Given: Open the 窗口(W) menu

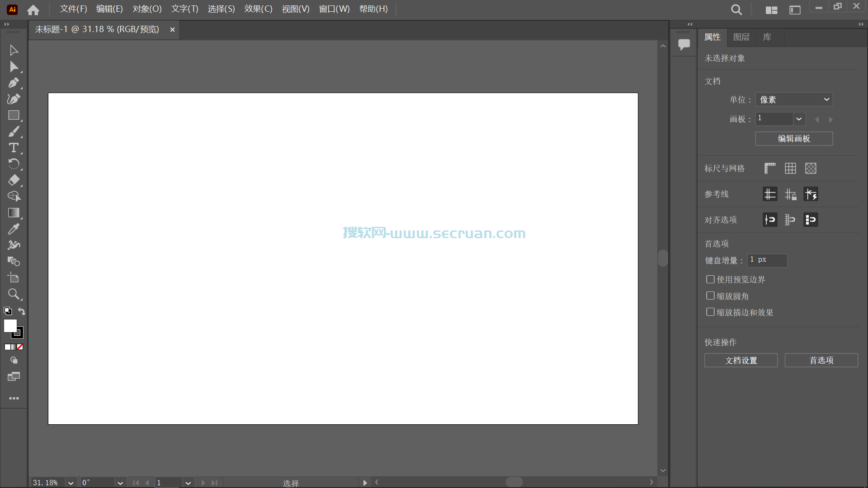Looking at the screenshot, I should [334, 9].
